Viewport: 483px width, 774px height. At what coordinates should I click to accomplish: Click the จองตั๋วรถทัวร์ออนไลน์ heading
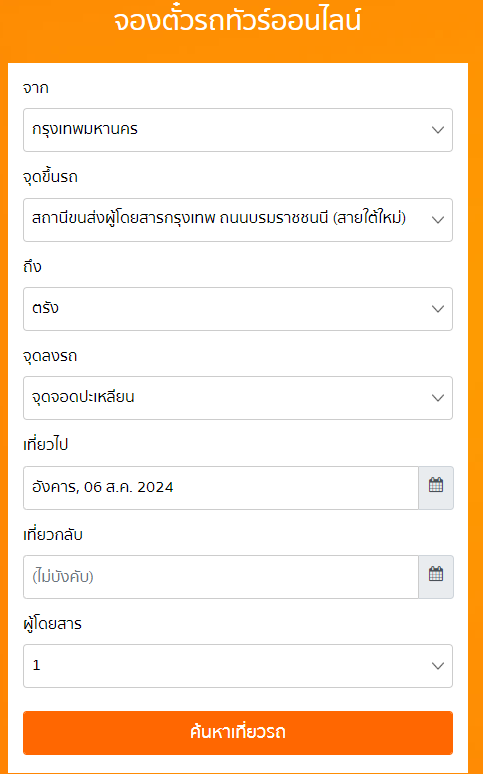pos(238,21)
